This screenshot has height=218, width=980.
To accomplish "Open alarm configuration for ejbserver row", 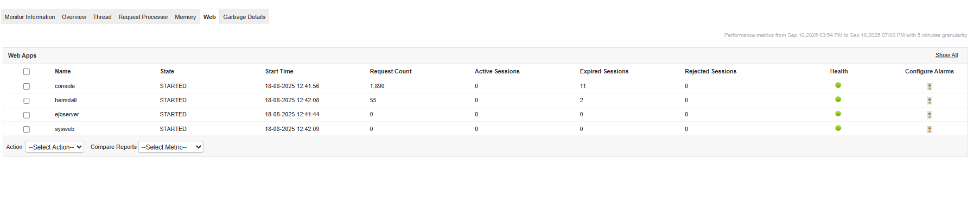I will click(929, 115).
